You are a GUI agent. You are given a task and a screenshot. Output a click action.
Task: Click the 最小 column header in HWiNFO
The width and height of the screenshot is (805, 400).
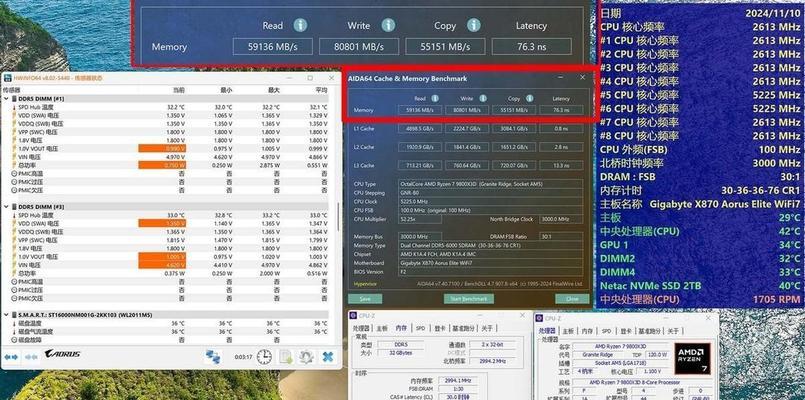coord(226,90)
